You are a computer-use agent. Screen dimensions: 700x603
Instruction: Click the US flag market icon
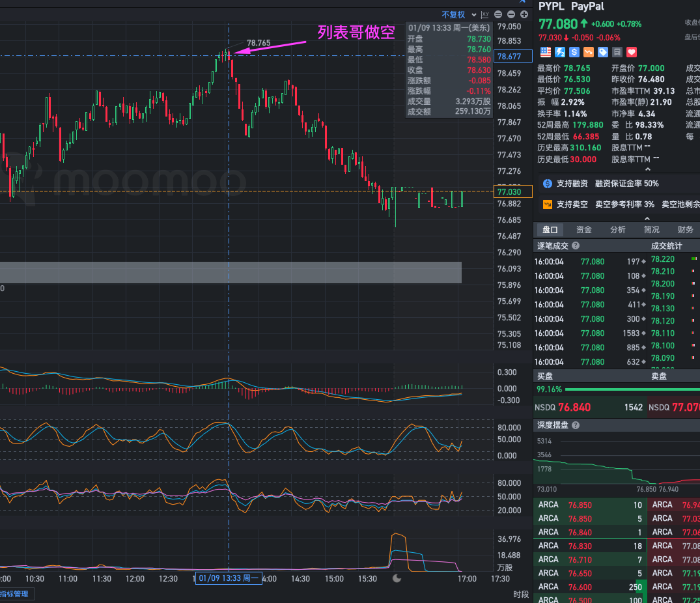point(546,52)
